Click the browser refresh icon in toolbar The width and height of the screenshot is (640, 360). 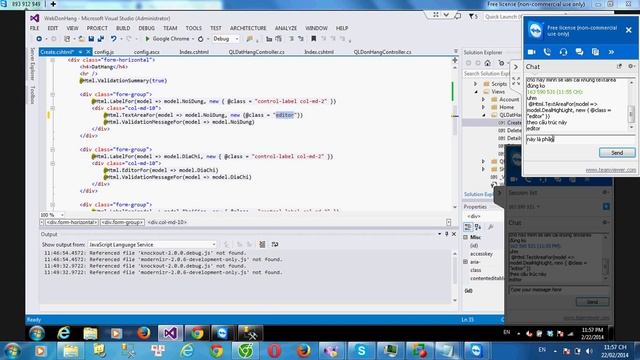[200, 39]
